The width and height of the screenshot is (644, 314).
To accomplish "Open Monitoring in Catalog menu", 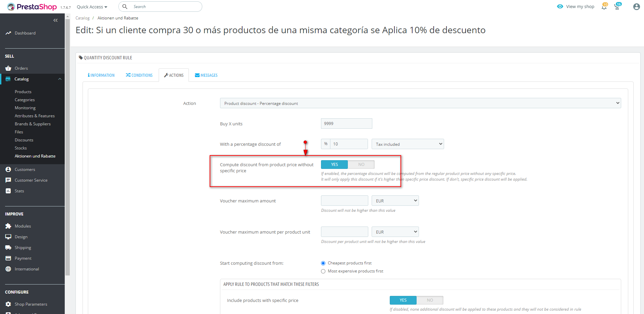I will click(x=25, y=108).
